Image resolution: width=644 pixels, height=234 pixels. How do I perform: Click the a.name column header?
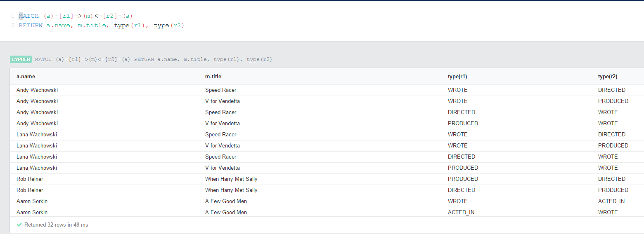pos(26,76)
